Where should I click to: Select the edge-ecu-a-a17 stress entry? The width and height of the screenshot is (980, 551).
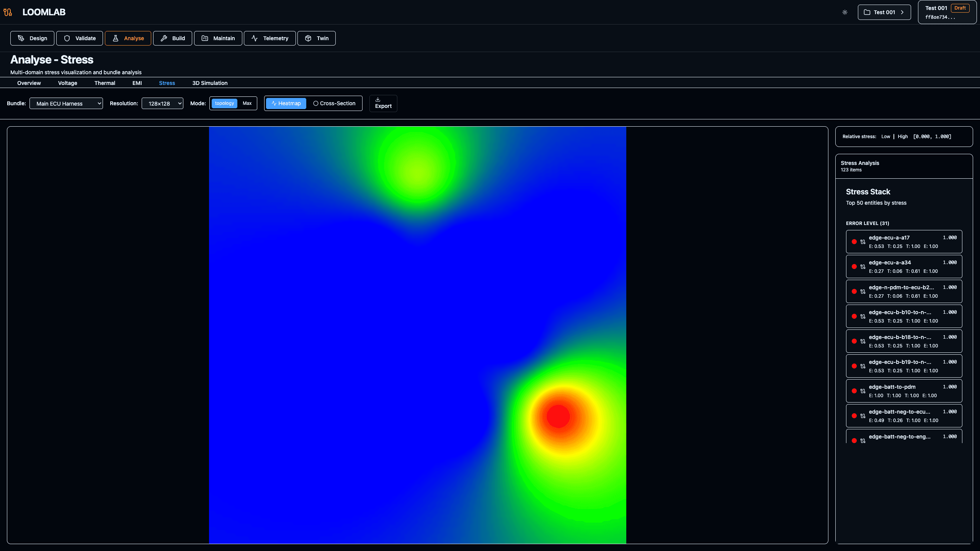(904, 241)
